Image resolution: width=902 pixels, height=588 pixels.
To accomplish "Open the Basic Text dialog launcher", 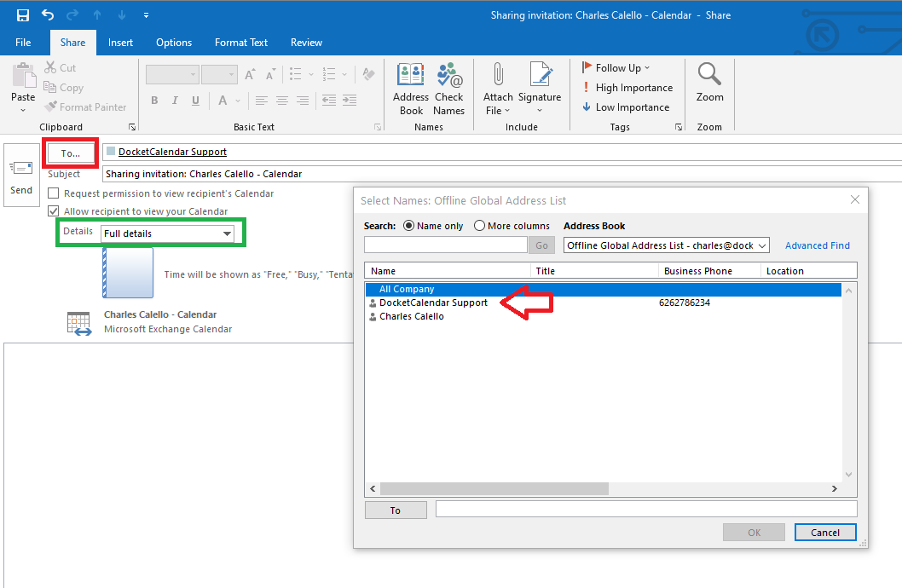I will point(378,127).
